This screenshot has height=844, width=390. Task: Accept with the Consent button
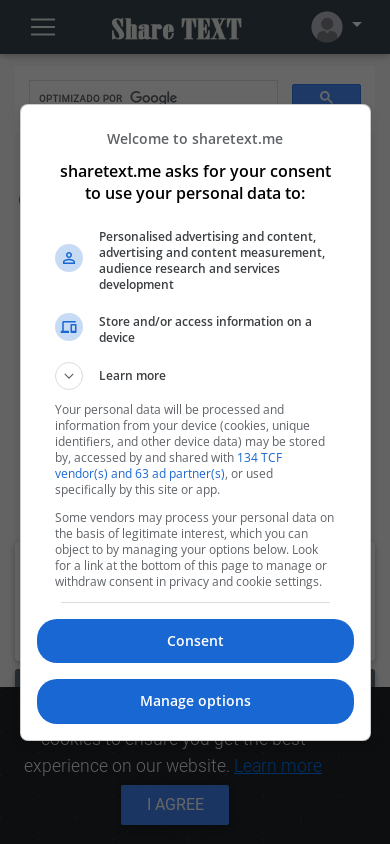coord(195,641)
